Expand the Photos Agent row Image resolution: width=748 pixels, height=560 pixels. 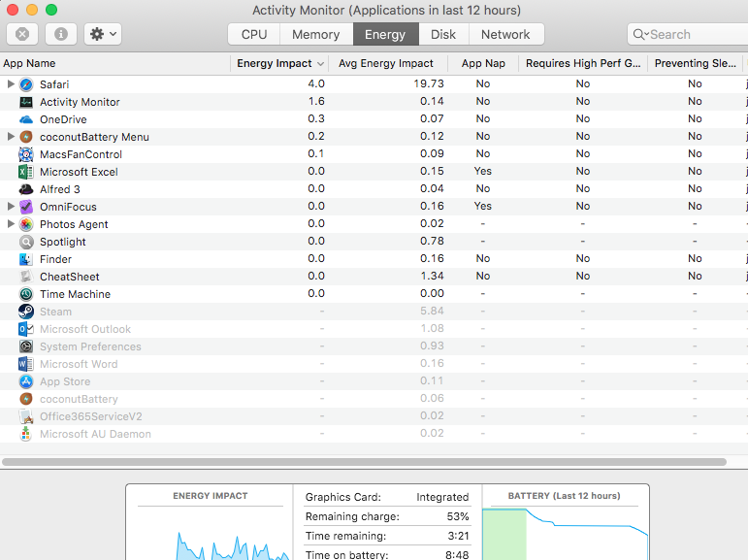11,224
